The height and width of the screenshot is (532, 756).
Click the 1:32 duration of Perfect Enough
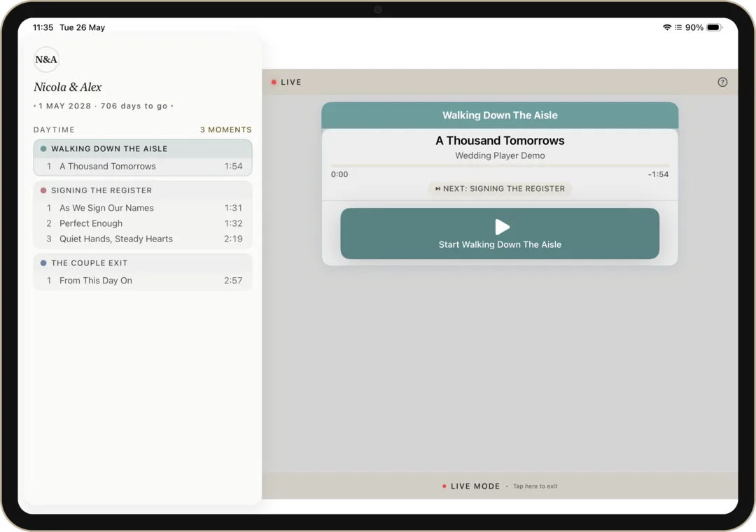233,223
